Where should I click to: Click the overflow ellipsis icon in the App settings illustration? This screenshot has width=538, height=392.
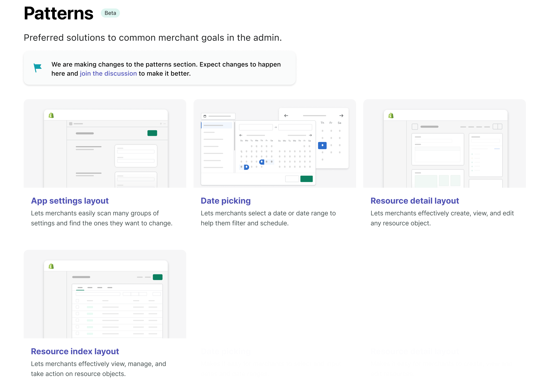(x=164, y=124)
